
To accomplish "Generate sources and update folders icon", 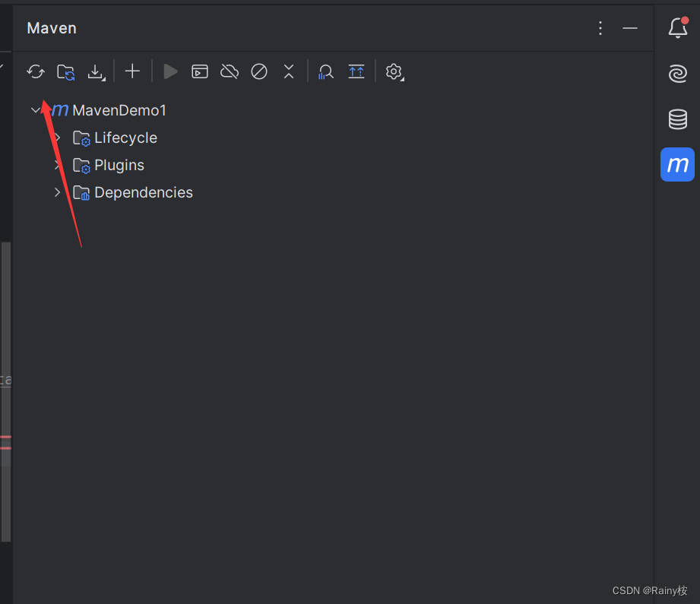I will 66,72.
